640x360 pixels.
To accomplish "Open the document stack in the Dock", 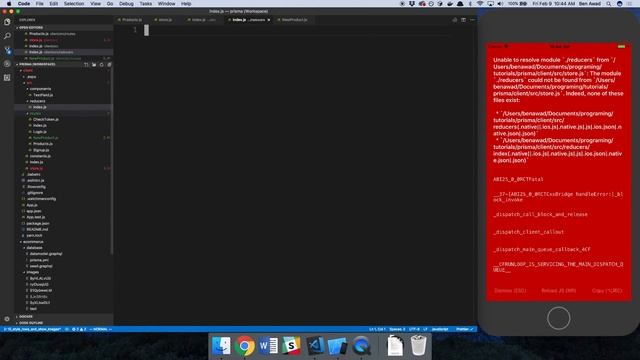I will (x=395, y=345).
